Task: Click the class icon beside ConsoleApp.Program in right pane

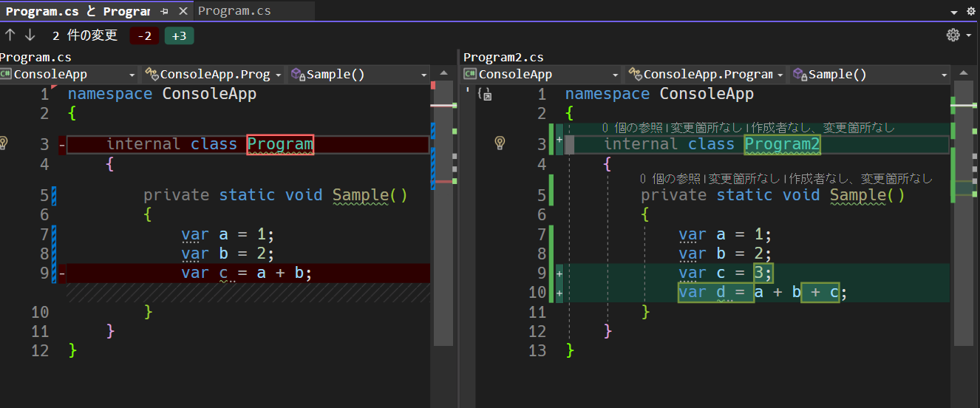Action: coord(635,74)
